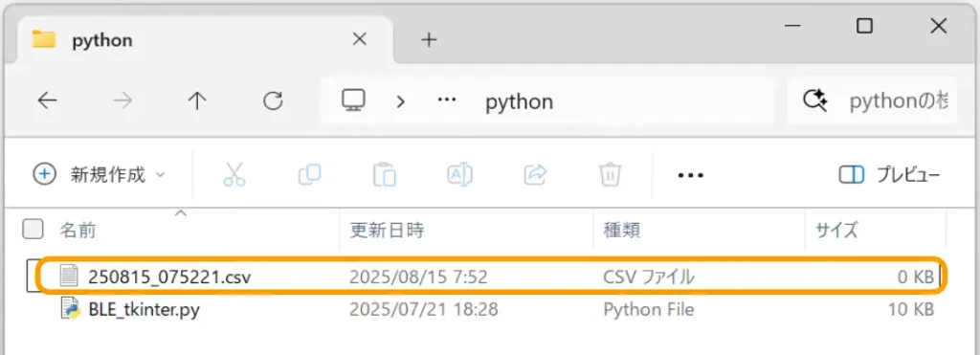
Task: Open the 新規作成 dropdown
Action: 100,174
